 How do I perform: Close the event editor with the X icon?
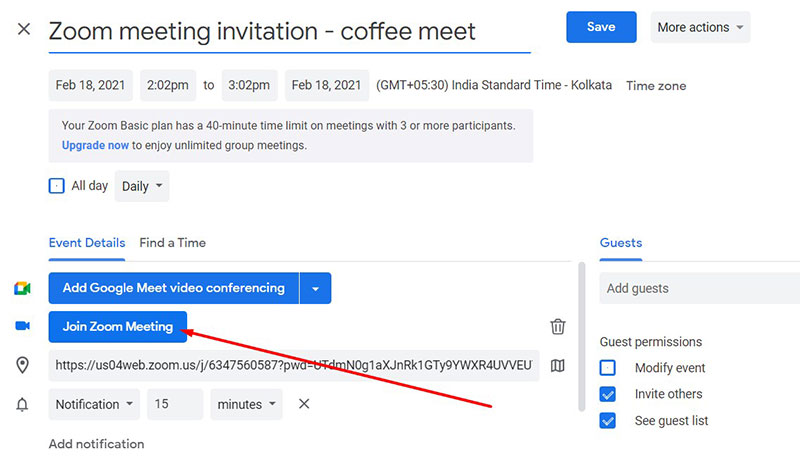24,29
